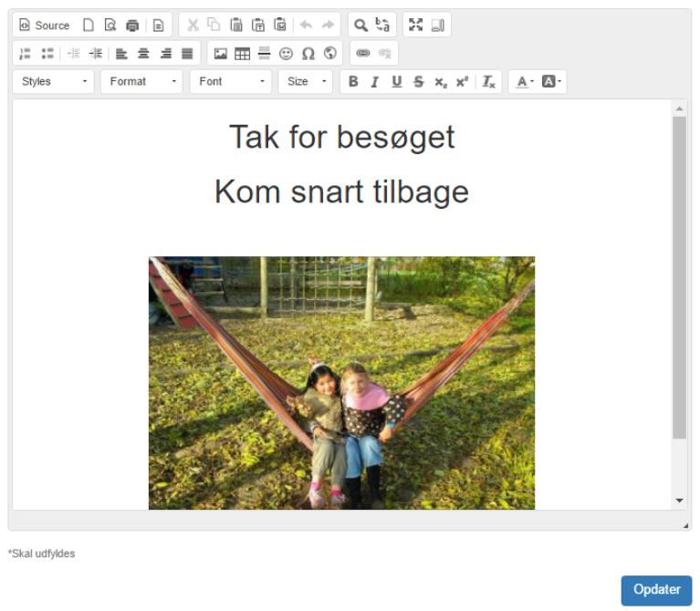Image resolution: width=700 pixels, height=611 pixels.
Task: Insert a numbered list
Action: [x=25, y=54]
